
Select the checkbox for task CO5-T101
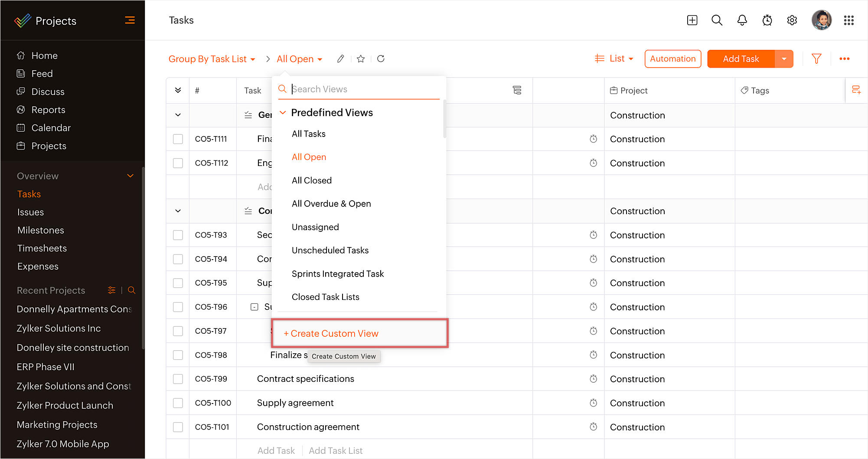[x=178, y=427]
